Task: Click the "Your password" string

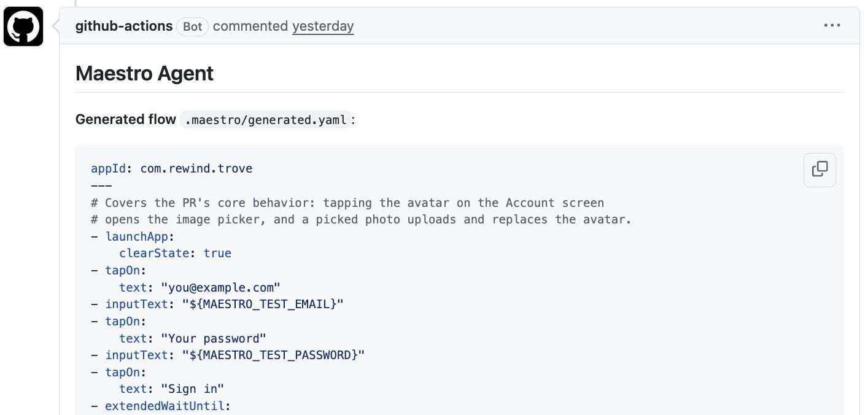Action: (214, 338)
